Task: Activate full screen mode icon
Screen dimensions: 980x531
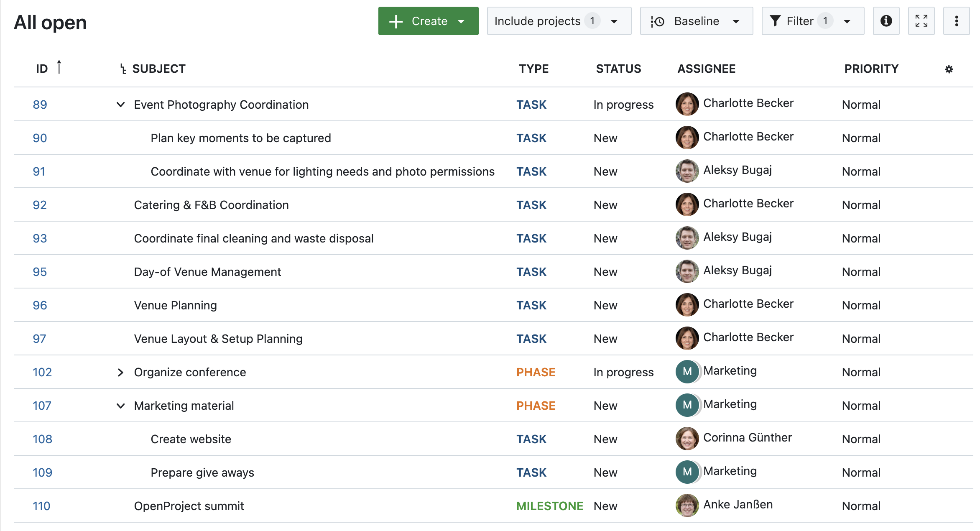Action: pyautogui.click(x=921, y=21)
